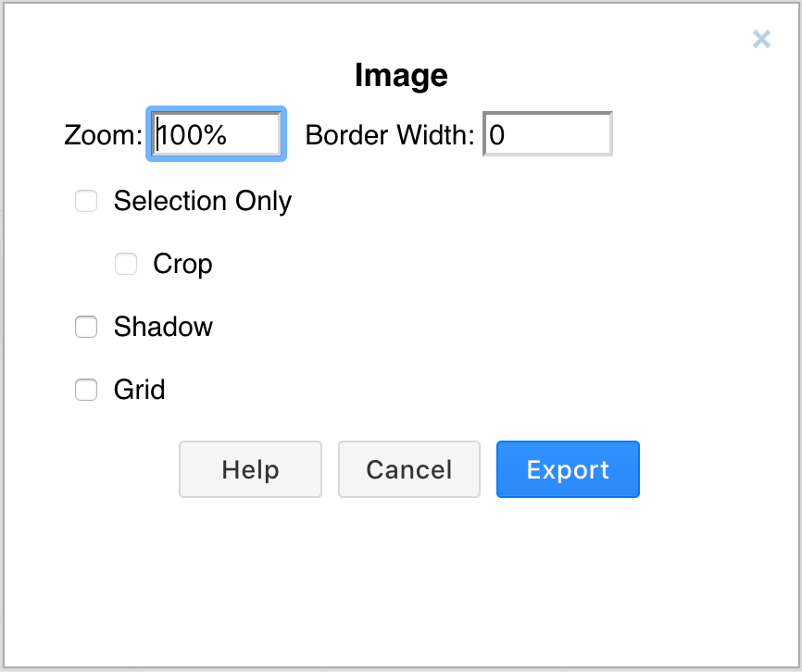The image size is (802, 672).
Task: Enable the Shadow option
Action: [85, 327]
